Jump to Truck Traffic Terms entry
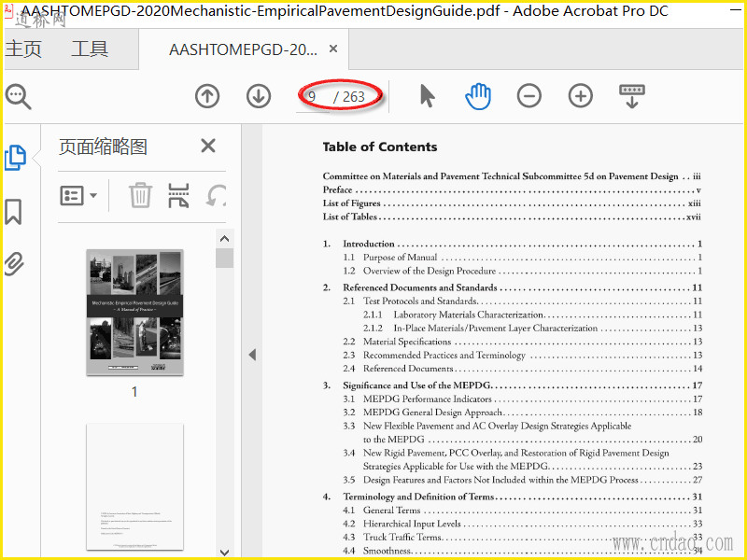747x560 pixels. click(523, 538)
